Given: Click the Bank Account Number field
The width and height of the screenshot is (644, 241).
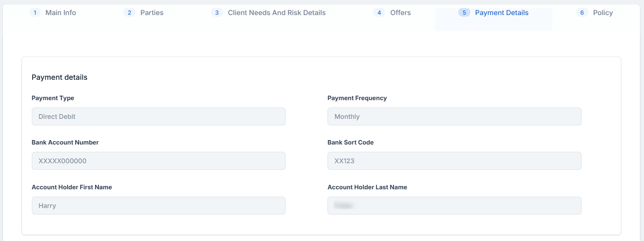Looking at the screenshot, I should (x=158, y=161).
